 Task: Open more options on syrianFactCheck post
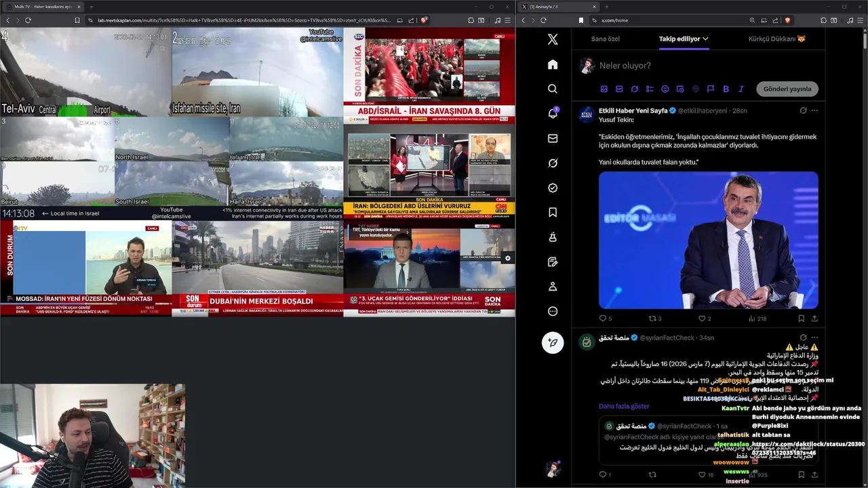click(x=814, y=338)
